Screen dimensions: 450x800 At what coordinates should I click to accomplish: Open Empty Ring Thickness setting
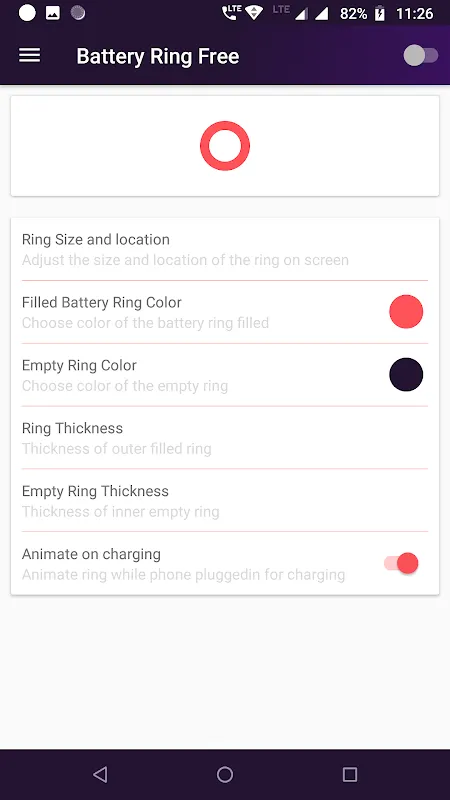coord(225,501)
